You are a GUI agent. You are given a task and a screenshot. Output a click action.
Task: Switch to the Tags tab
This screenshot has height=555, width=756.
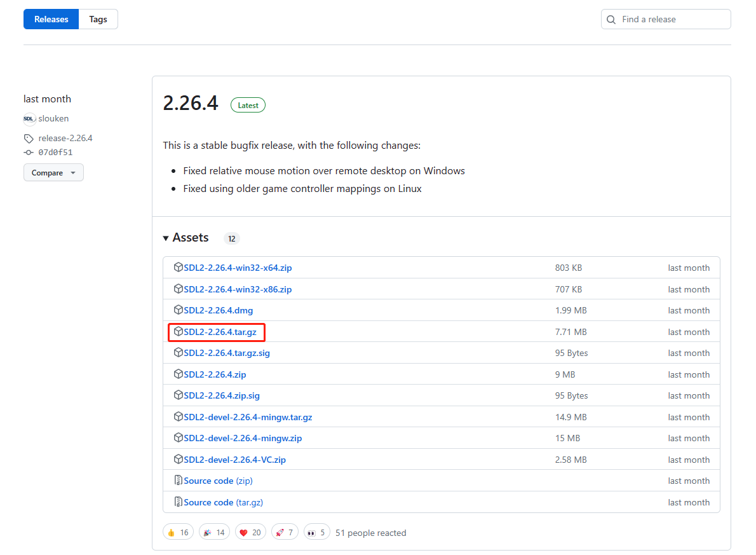98,20
